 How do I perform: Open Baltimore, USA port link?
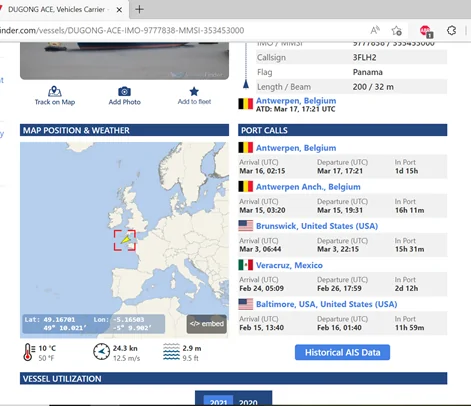(326, 304)
